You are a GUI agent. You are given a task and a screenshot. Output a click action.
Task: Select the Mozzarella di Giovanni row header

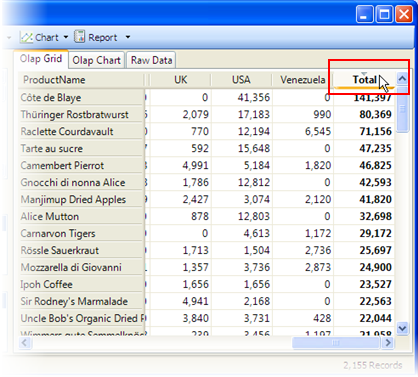(x=81, y=268)
